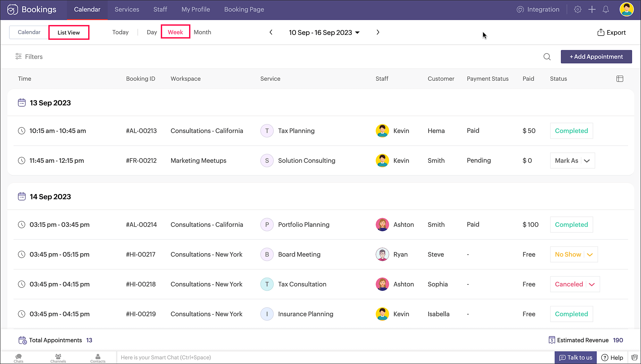This screenshot has width=641, height=364.
Task: Click the notification bell icon
Action: pos(605,9)
